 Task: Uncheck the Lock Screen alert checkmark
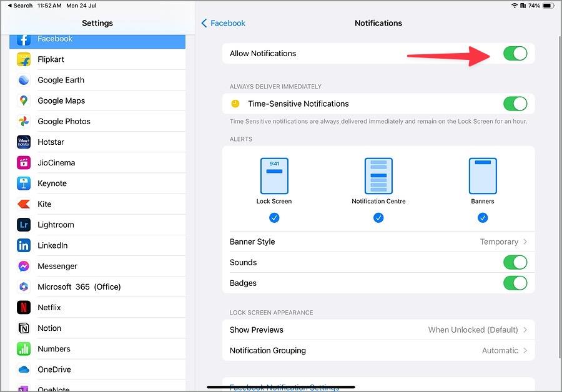(x=274, y=217)
